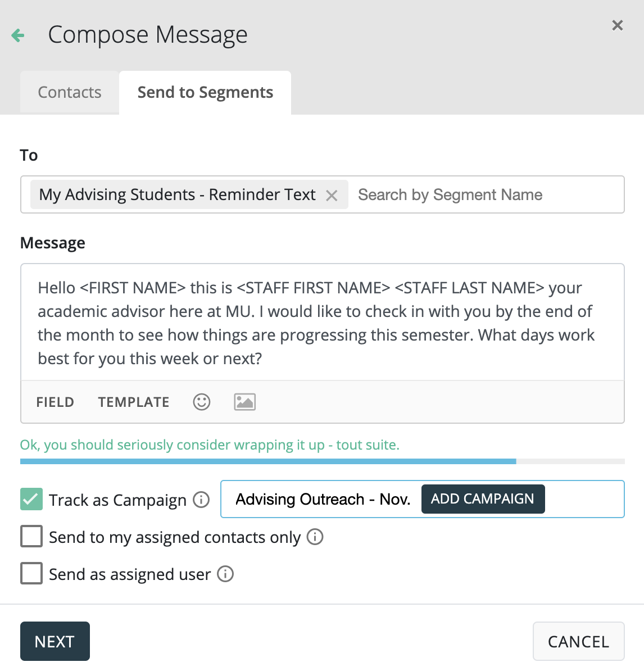Show info for Send as assigned user
Viewport: 644px width, 671px height.
point(225,574)
